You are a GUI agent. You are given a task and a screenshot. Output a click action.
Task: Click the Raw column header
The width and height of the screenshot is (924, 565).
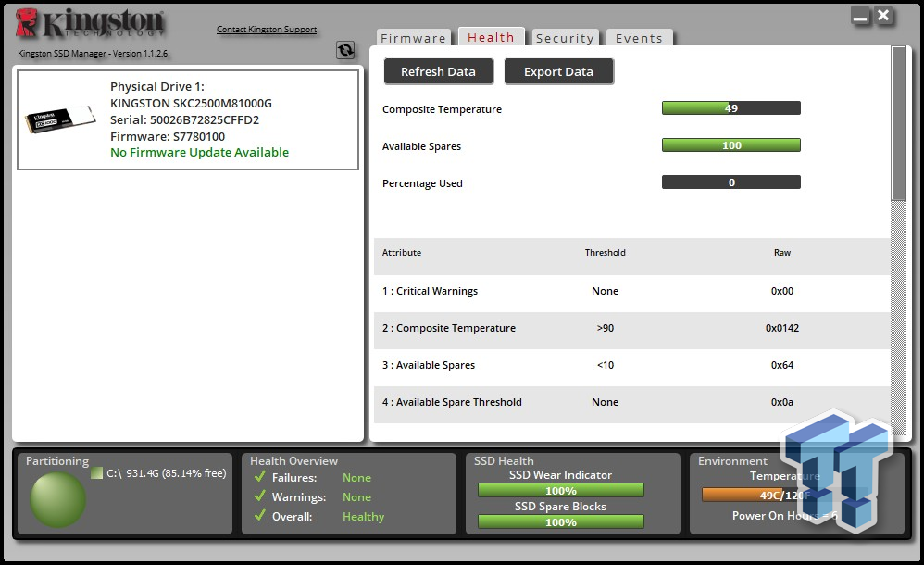coord(782,253)
